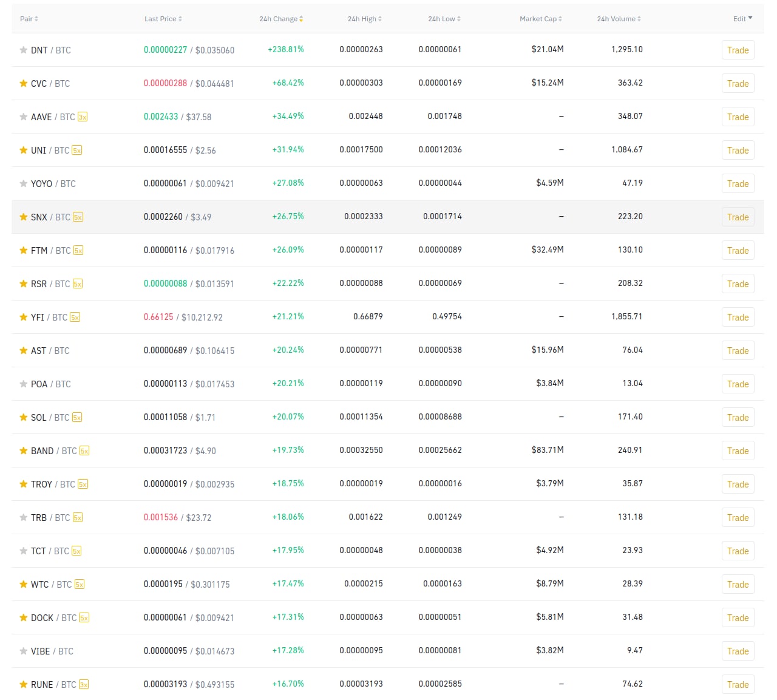This screenshot has width=777, height=700.
Task: Toggle favorite star for UNI / BTC
Action: [x=24, y=150]
